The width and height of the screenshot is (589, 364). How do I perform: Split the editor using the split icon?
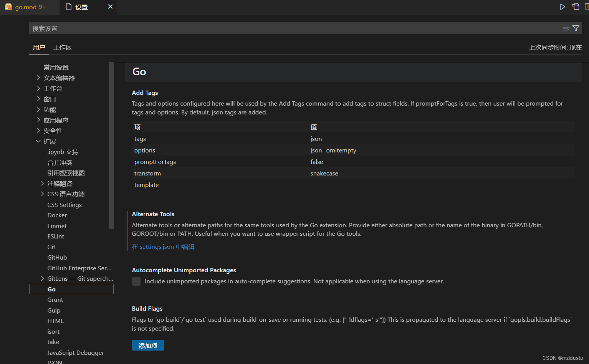[x=587, y=7]
